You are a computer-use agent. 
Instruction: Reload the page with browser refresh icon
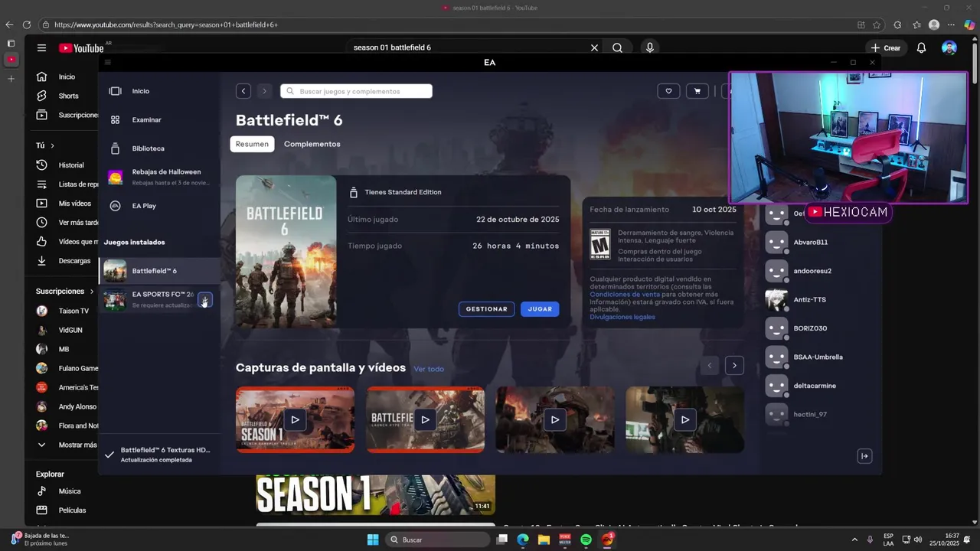26,24
